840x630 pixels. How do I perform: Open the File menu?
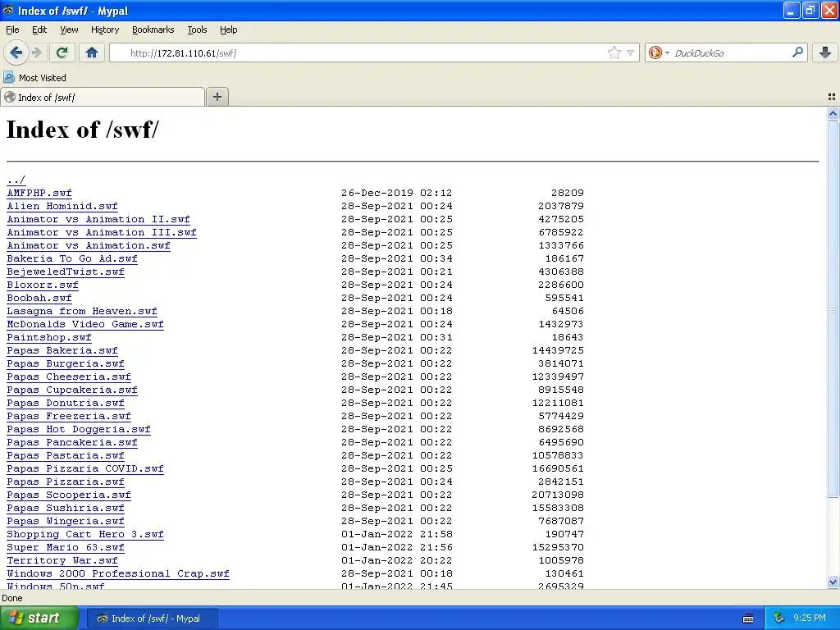[x=12, y=30]
